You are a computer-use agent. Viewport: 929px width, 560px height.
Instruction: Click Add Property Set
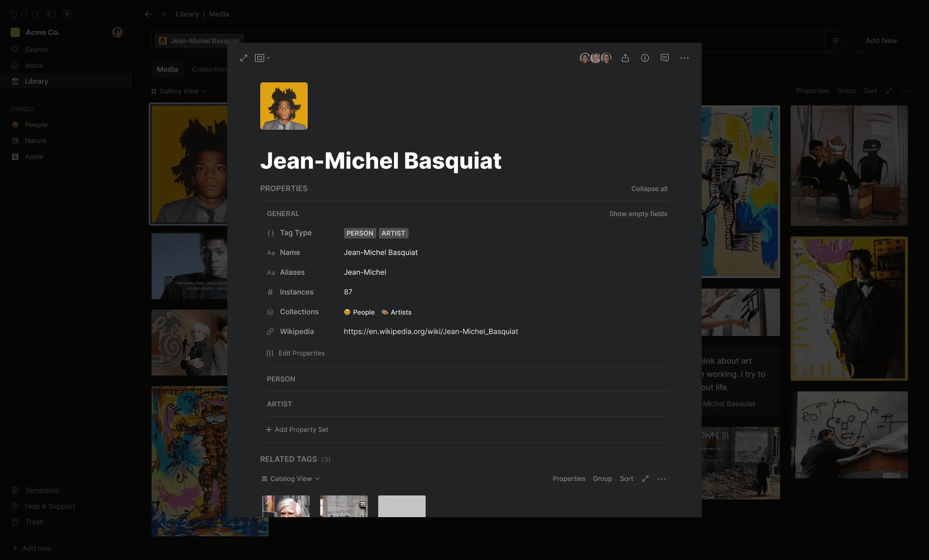click(297, 430)
